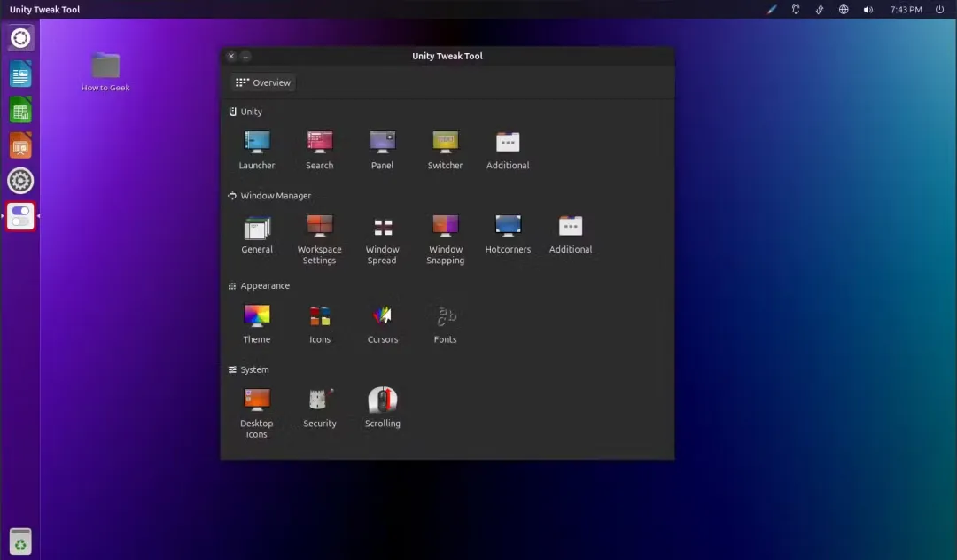Open Icons appearance settings

pyautogui.click(x=320, y=324)
